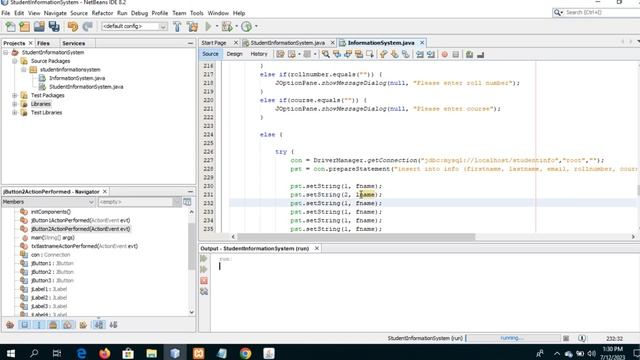Click the Search (Ctrl+I) field
This screenshot has width=640, height=360.
click(x=596, y=13)
